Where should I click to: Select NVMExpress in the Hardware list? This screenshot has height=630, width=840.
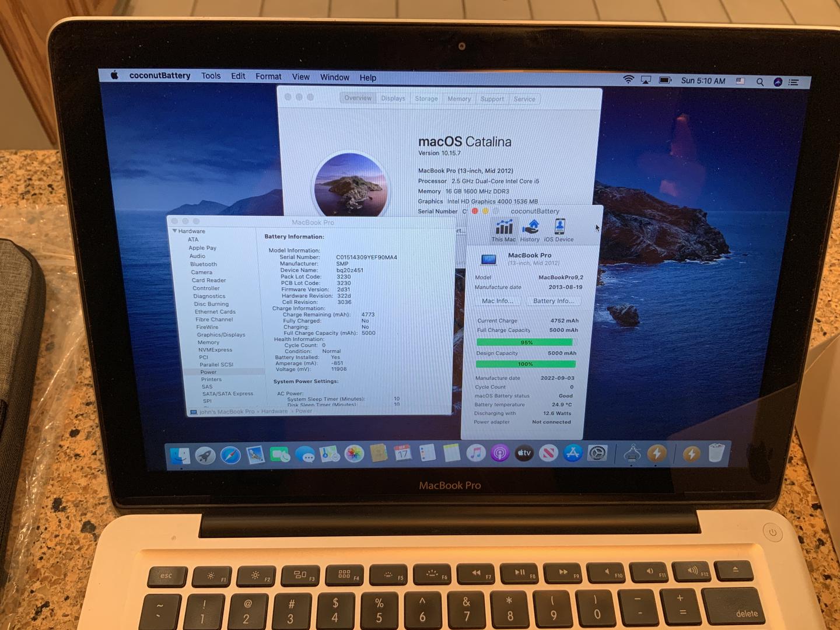pyautogui.click(x=215, y=350)
